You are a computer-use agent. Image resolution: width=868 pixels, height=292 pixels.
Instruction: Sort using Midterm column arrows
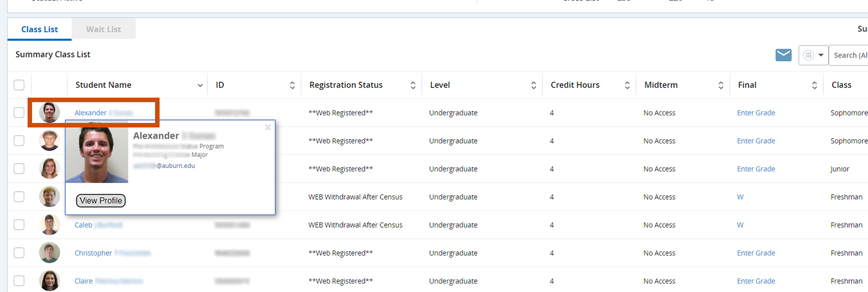[x=721, y=85]
